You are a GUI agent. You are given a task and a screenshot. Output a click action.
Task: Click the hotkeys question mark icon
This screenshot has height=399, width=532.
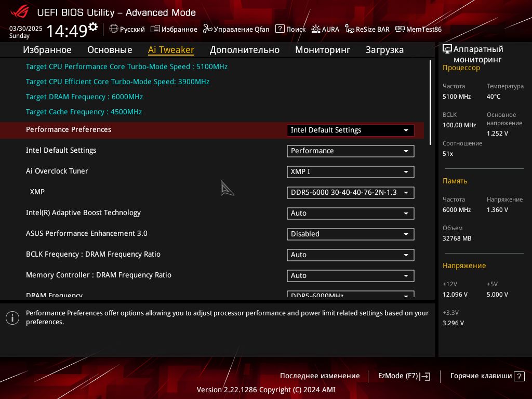tap(519, 376)
